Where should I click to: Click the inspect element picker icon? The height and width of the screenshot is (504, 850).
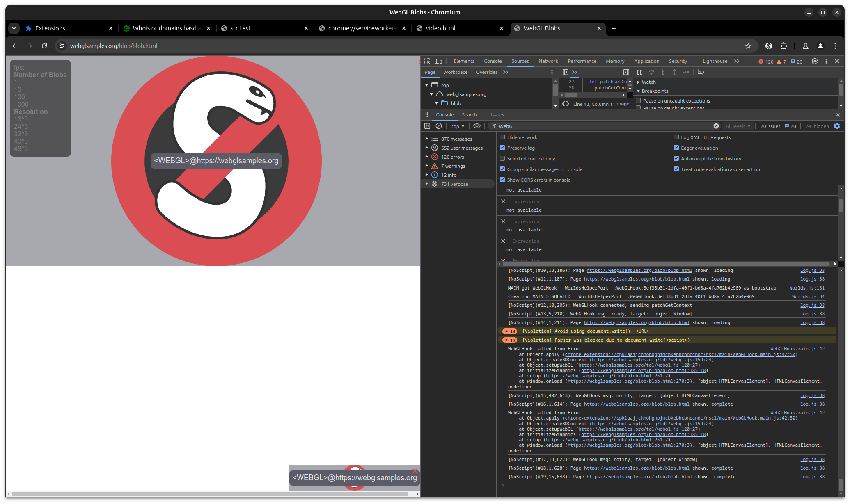pos(427,61)
